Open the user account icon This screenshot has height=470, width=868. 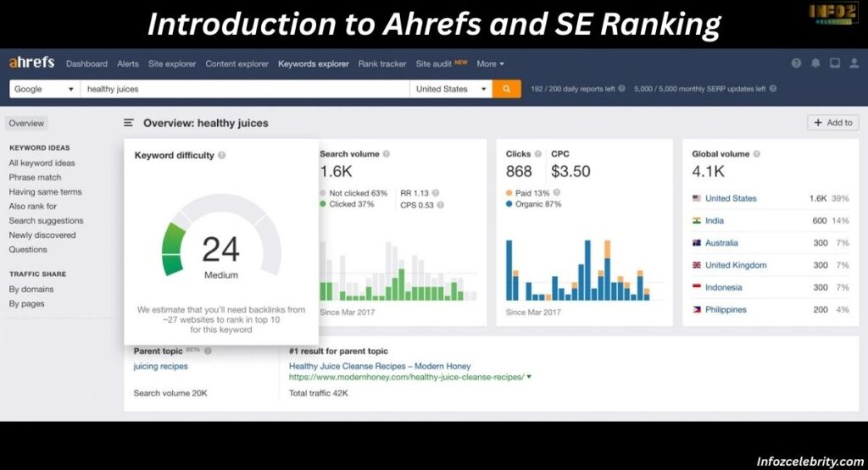[x=854, y=63]
